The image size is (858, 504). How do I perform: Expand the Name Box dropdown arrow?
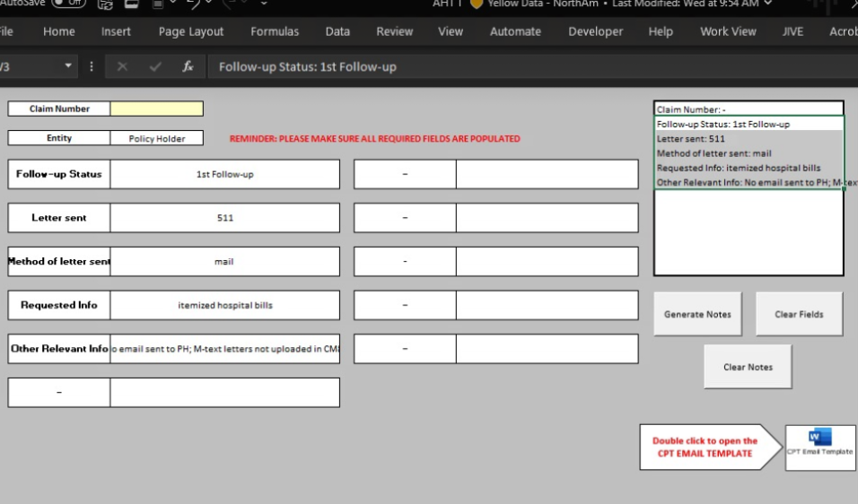coord(68,66)
